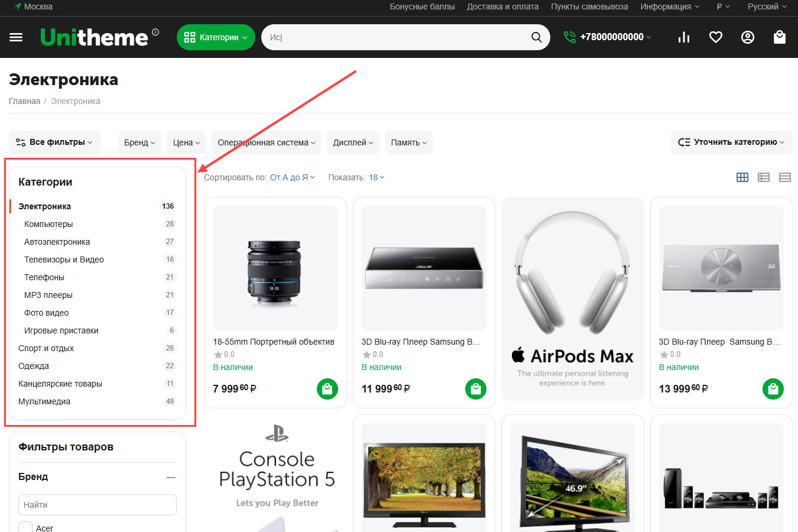Open the shopping cart bag icon
The image size is (798, 532).
click(x=780, y=37)
